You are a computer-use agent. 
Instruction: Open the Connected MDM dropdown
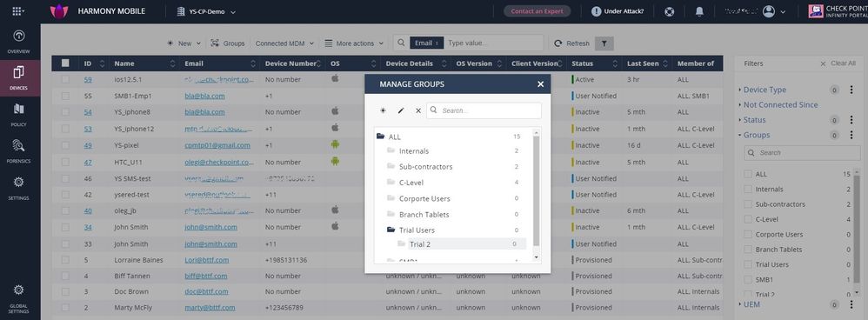(x=284, y=43)
